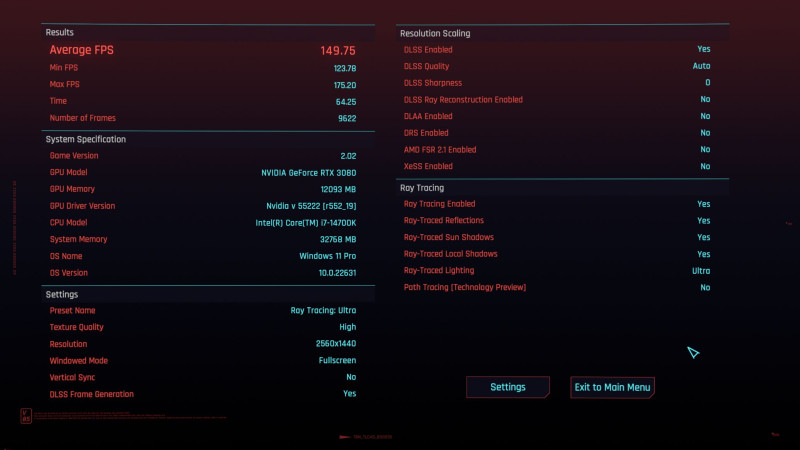Image resolution: width=800 pixels, height=450 pixels.
Task: Select Resolution value 2560x1440
Action: tap(336, 344)
